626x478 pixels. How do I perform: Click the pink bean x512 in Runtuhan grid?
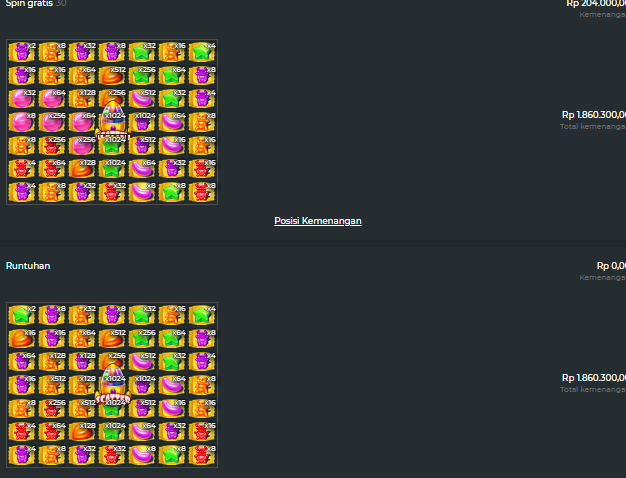(142, 361)
